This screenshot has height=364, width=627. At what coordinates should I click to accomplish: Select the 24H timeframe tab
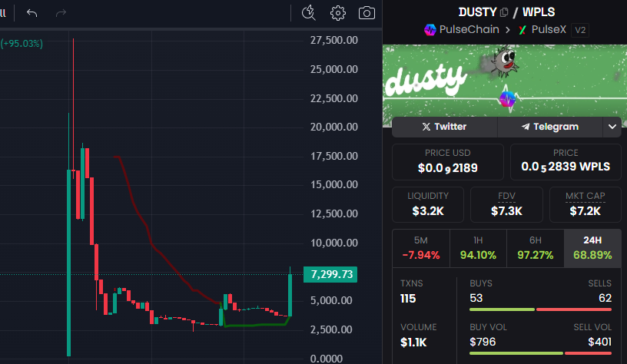[x=592, y=248]
